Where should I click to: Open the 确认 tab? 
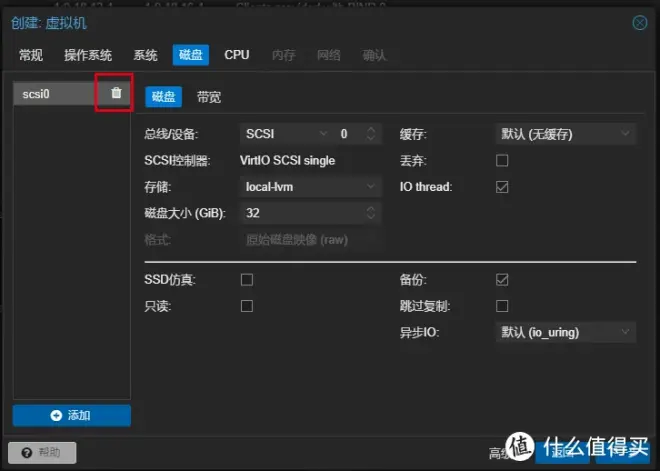pyautogui.click(x=374, y=55)
